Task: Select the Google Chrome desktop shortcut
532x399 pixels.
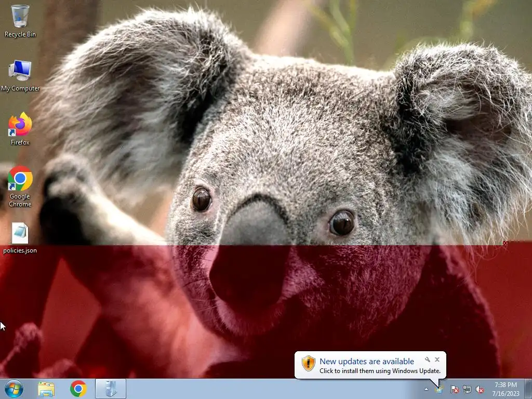Action: 20,187
